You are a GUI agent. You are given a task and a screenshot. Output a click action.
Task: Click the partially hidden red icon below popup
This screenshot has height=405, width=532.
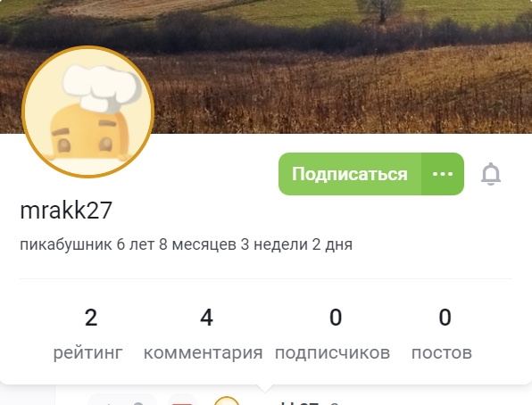(x=182, y=401)
